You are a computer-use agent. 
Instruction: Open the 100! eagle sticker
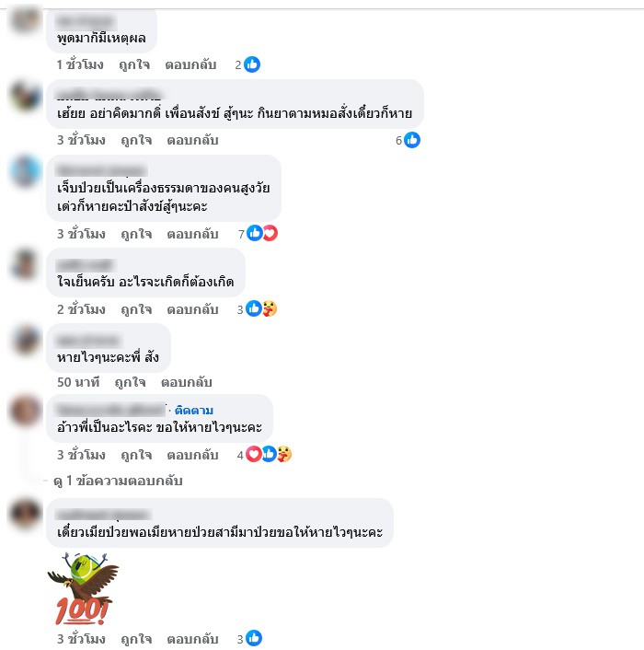pos(83,588)
